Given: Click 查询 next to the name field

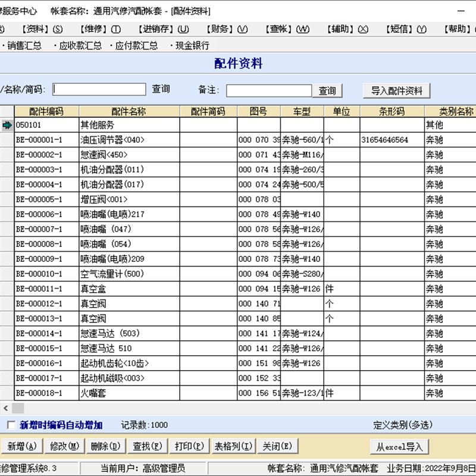Looking at the screenshot, I should (x=161, y=89).
